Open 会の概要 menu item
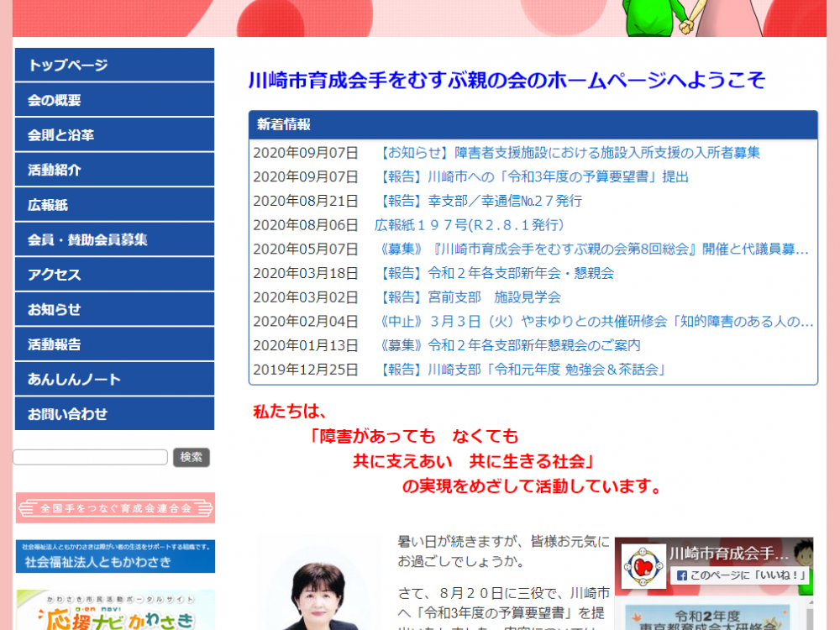This screenshot has width=840, height=630. (114, 100)
